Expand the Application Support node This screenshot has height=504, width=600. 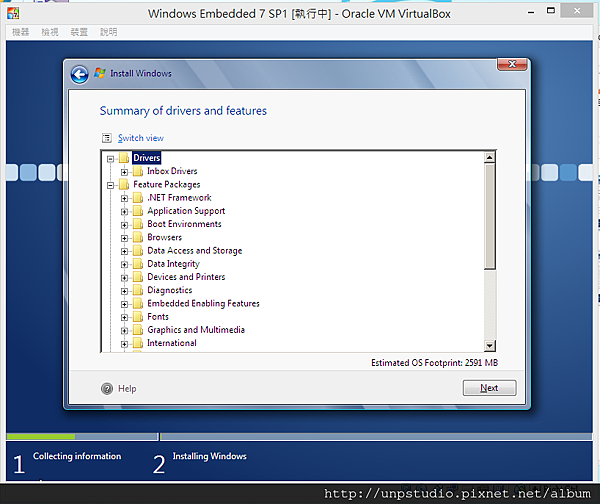click(124, 212)
